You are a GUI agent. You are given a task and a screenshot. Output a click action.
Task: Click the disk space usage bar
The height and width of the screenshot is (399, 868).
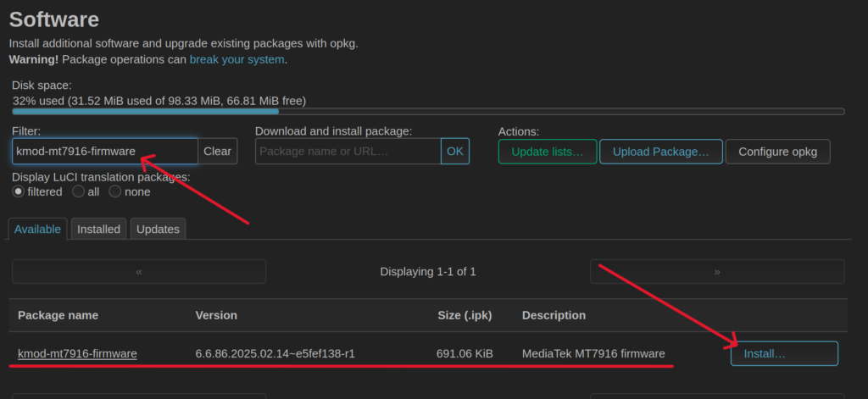click(428, 111)
